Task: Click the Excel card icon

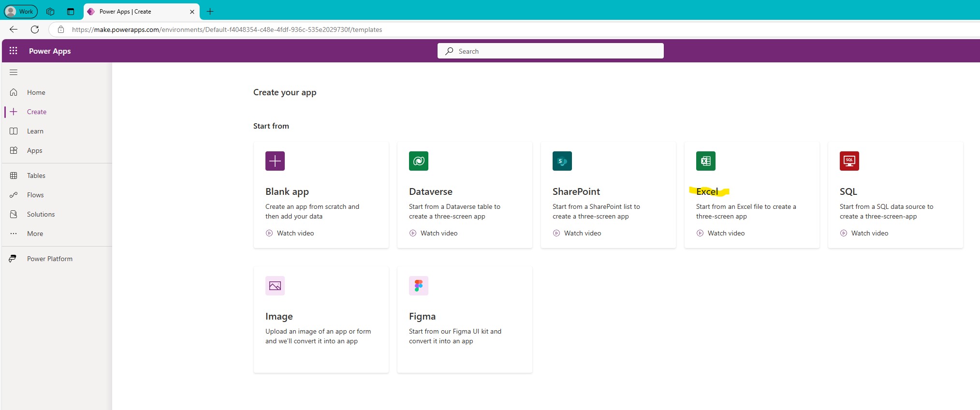Action: [x=706, y=161]
